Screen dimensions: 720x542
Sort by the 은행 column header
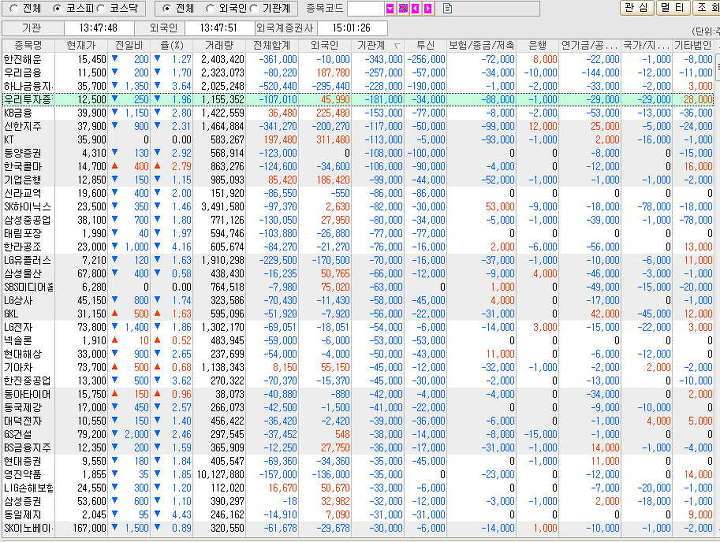coord(538,45)
